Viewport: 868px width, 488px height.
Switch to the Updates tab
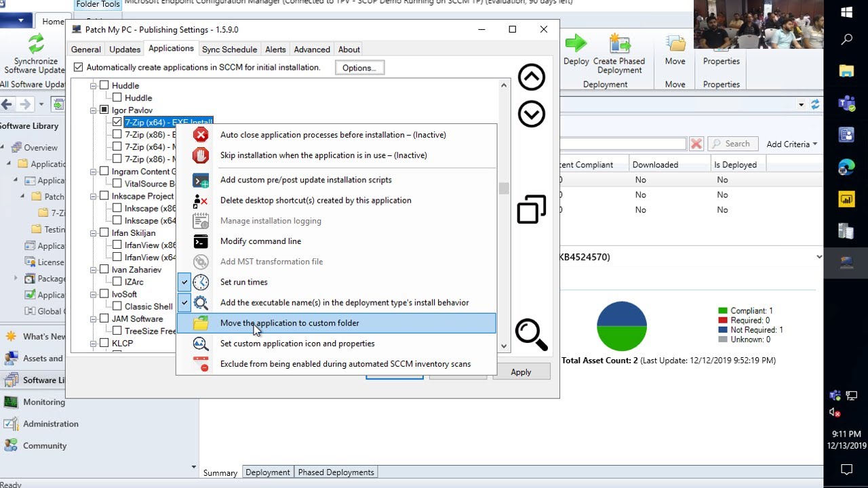point(125,49)
